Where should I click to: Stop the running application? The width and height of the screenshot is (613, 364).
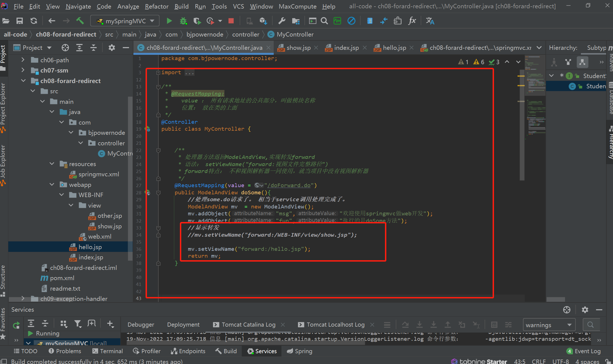(231, 21)
